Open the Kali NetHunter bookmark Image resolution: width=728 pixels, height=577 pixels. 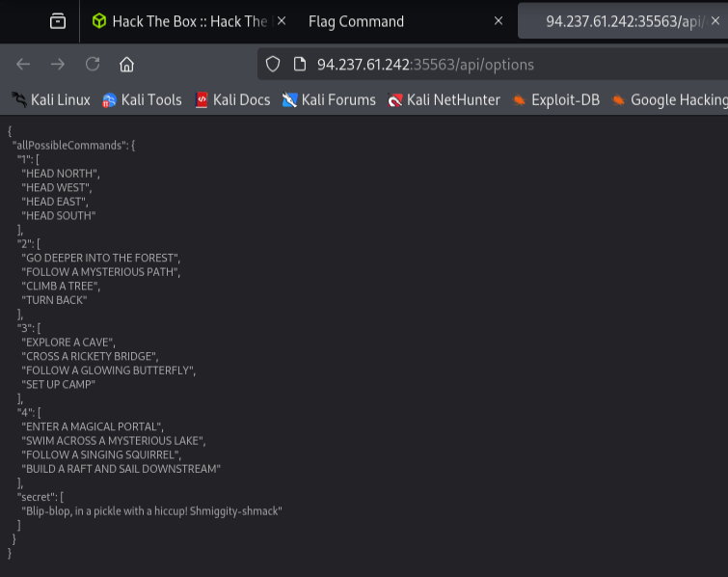pos(444,100)
